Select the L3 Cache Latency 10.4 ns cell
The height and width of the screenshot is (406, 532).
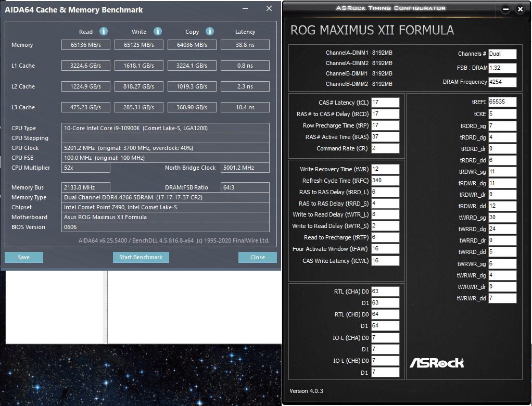[245, 107]
